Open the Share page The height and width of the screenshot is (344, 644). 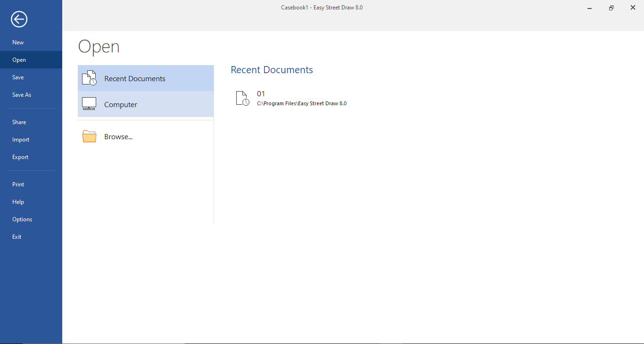coord(31,122)
